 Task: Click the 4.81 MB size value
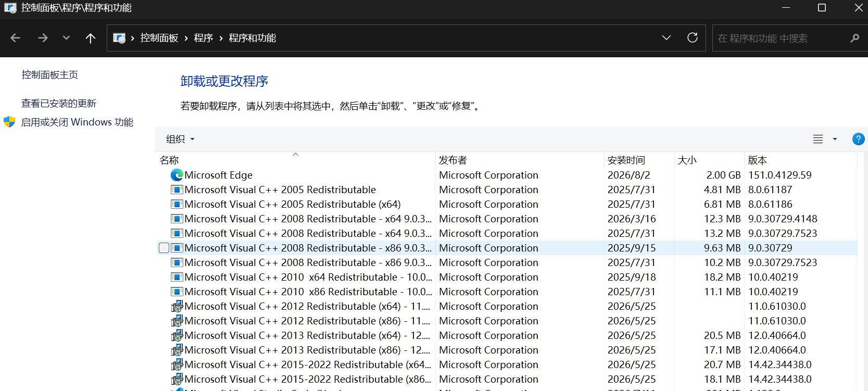[x=722, y=190]
